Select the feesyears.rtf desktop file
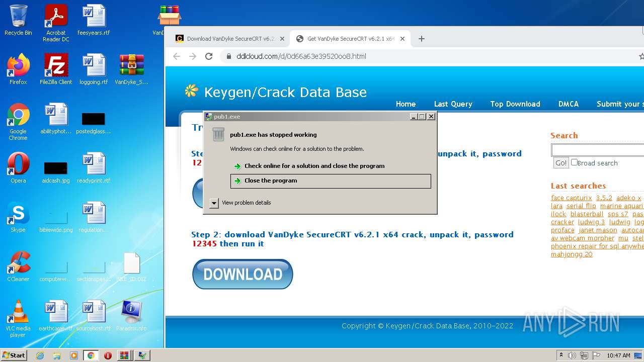The width and height of the screenshot is (644, 362). [x=94, y=20]
